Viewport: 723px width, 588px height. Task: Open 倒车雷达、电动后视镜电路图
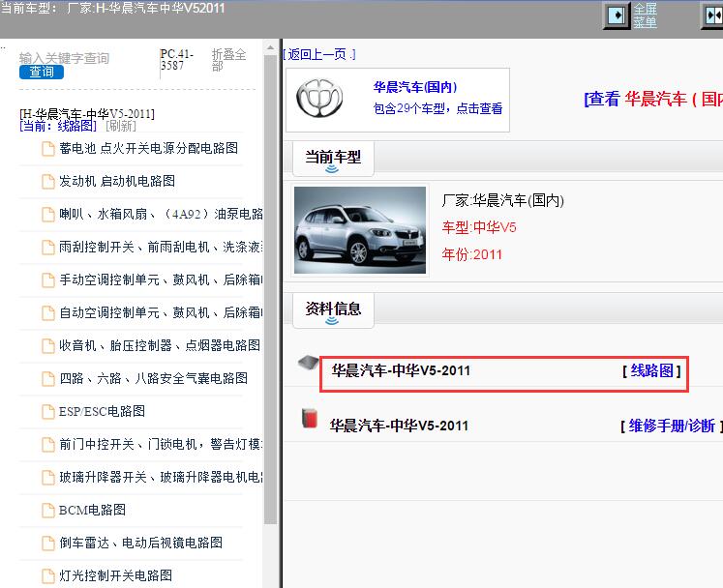pyautogui.click(x=140, y=543)
